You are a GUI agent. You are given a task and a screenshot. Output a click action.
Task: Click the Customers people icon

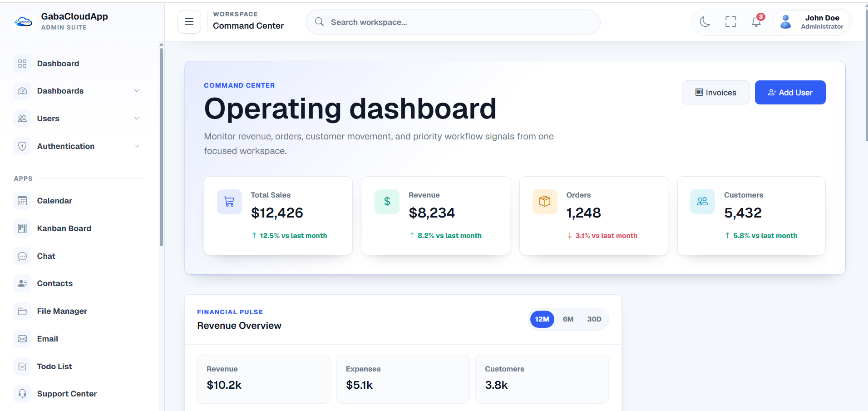(x=702, y=202)
